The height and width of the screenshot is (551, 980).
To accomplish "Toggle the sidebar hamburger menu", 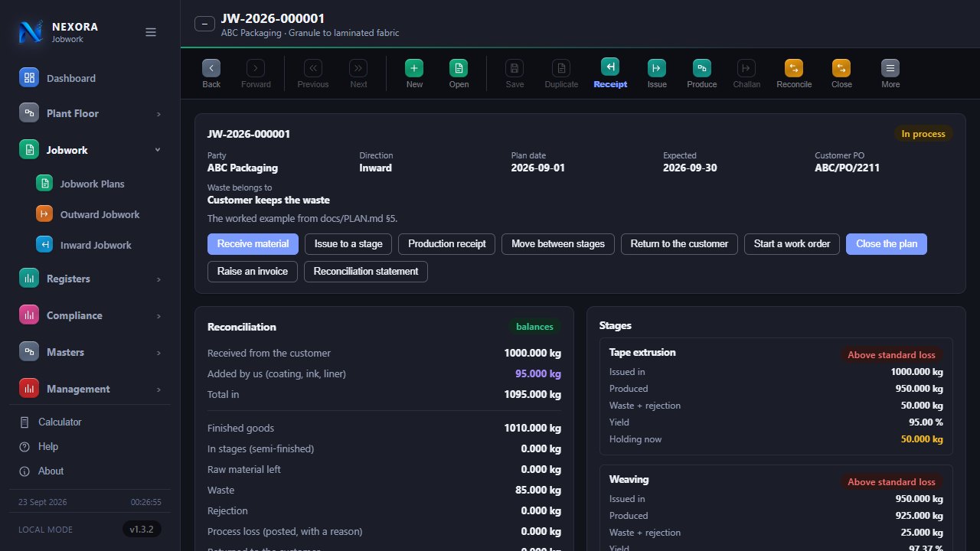I will [x=151, y=32].
